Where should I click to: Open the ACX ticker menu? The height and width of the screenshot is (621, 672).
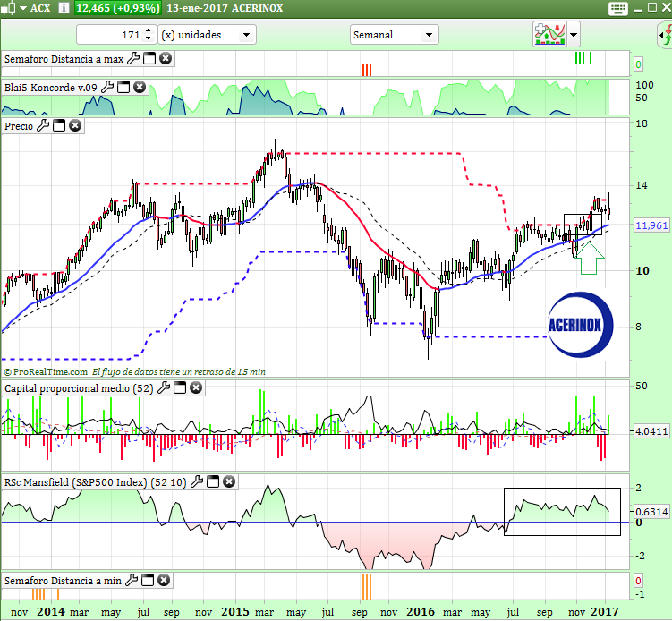27,8
